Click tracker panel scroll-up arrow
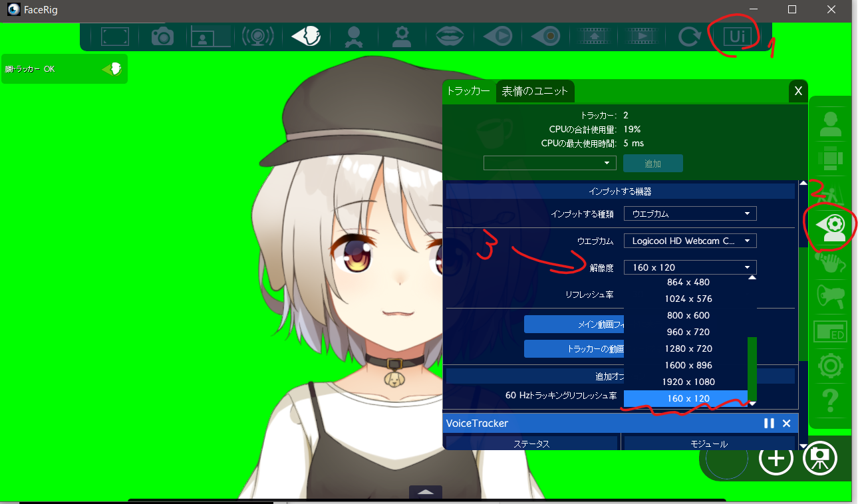This screenshot has height=504, width=858. tap(803, 184)
